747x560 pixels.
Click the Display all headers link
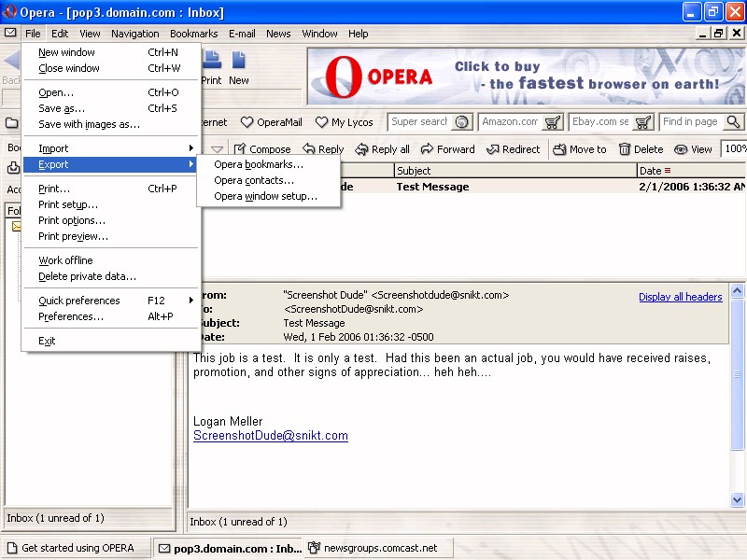pos(680,297)
